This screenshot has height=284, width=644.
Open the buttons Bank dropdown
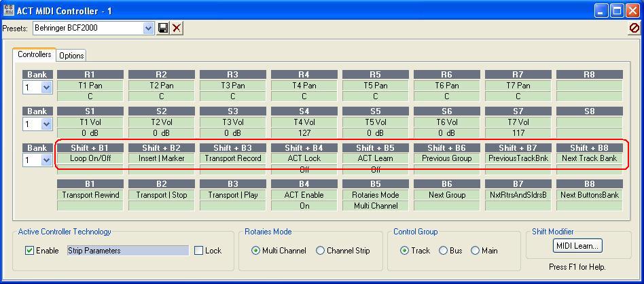click(x=46, y=160)
